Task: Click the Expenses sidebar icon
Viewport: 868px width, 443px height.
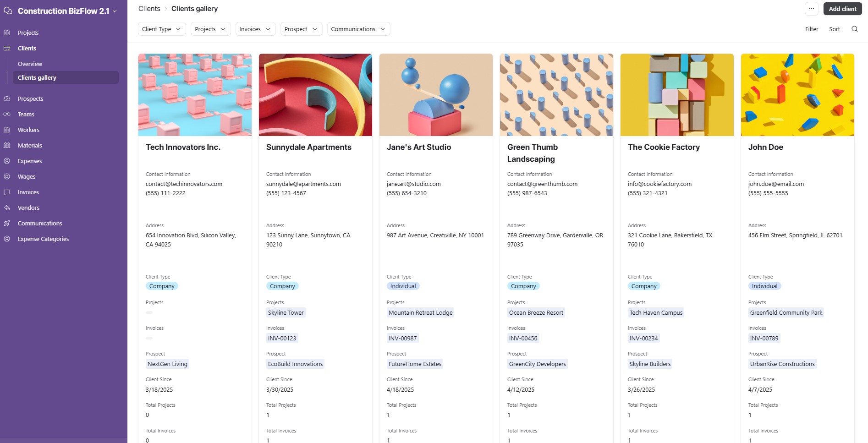Action: point(7,161)
